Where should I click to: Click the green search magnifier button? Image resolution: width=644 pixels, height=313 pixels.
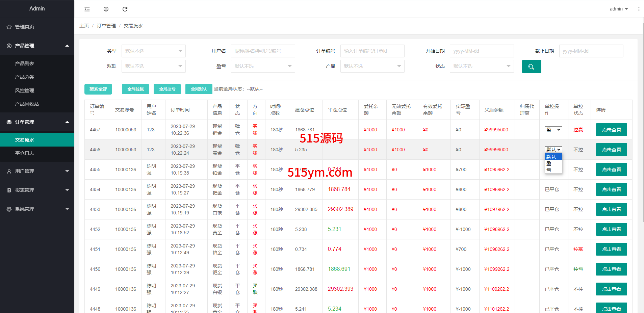[531, 67]
